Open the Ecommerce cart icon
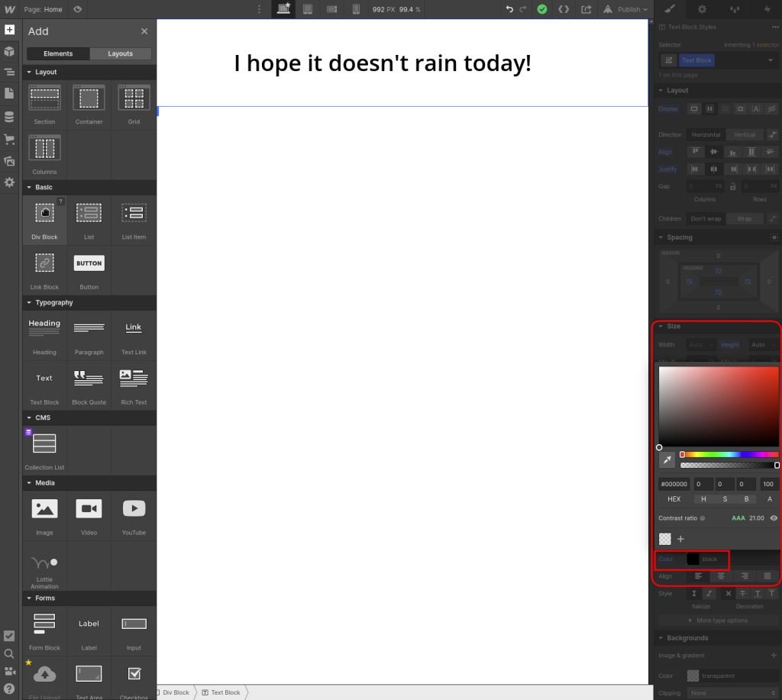The image size is (782, 700). click(9, 139)
